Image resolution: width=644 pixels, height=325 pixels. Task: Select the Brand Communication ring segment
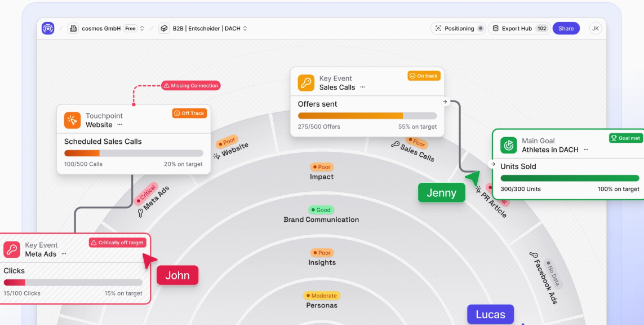[321, 219]
